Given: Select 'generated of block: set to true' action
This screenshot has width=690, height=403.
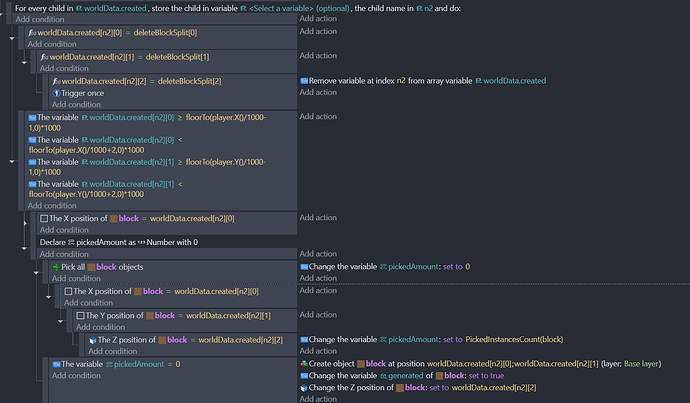Looking at the screenshot, I should point(402,376).
